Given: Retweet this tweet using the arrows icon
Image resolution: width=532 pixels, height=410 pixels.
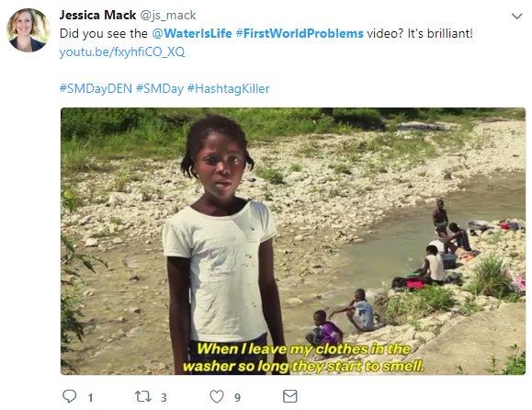Looking at the screenshot, I should point(143,396).
